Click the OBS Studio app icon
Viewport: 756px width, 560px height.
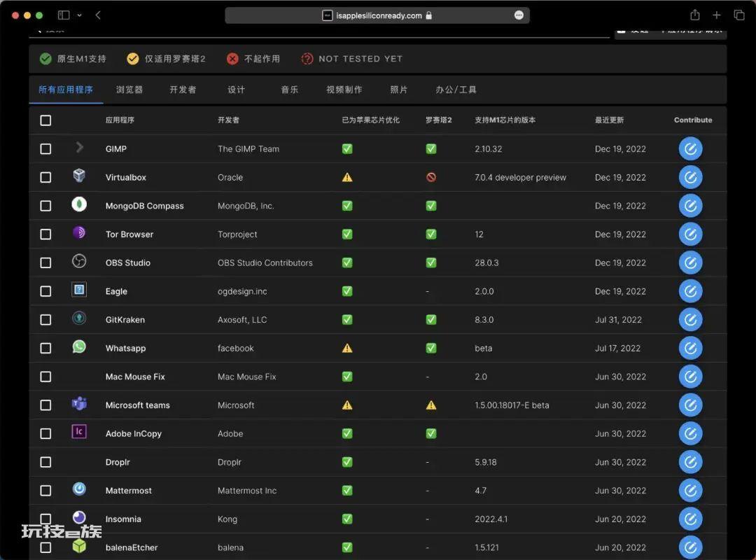click(x=79, y=261)
